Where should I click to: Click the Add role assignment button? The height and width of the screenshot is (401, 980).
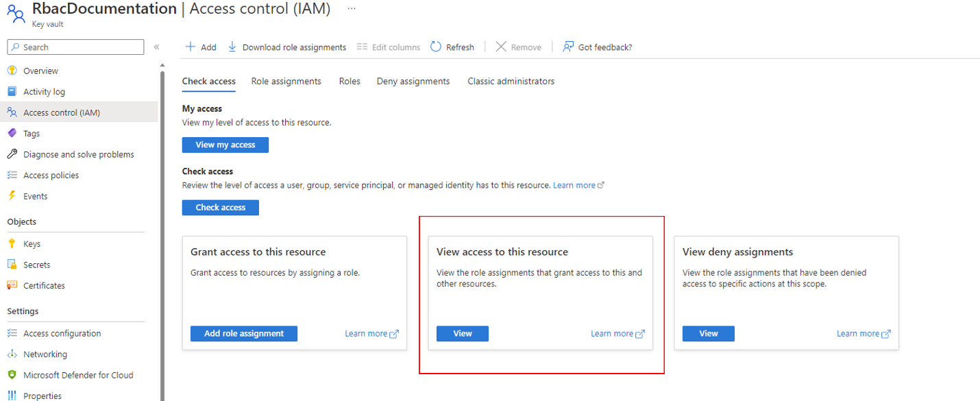[243, 334]
